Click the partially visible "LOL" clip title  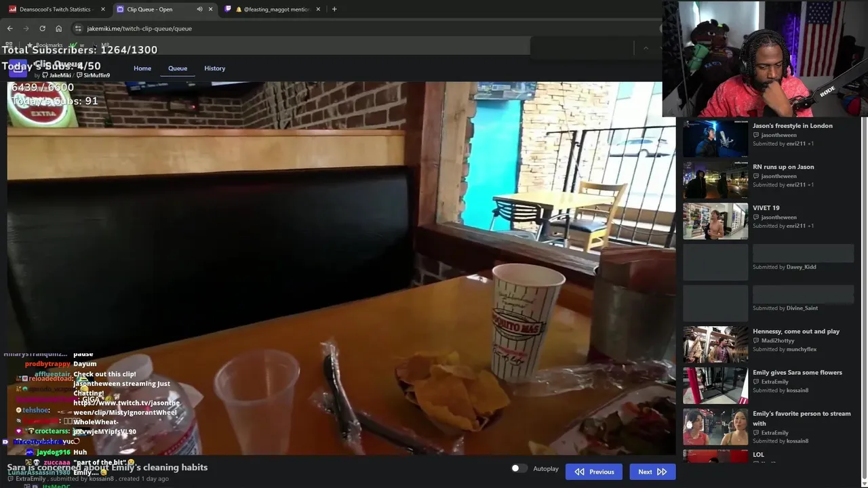pos(758,455)
